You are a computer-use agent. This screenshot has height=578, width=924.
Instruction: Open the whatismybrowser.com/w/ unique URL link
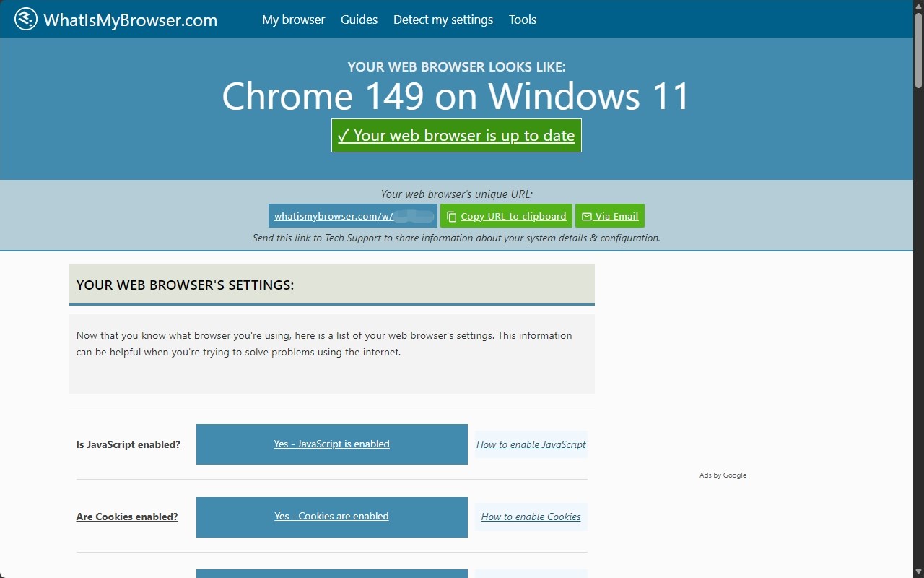click(353, 216)
